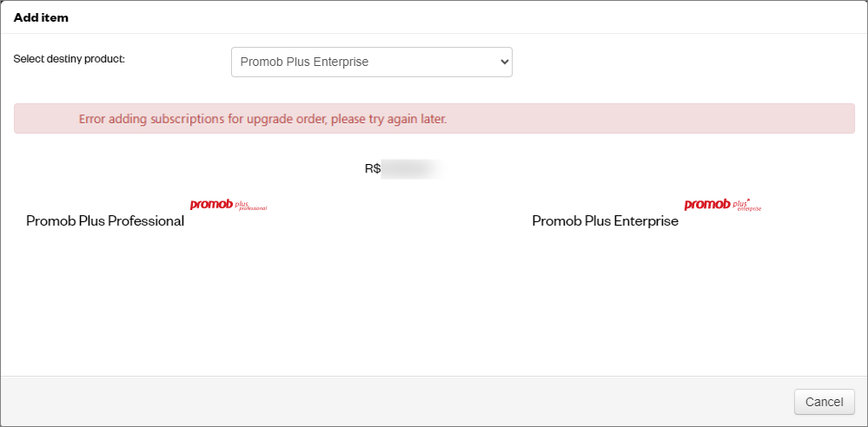Open the Select destiny product dropdown
Image resolution: width=868 pixels, height=427 pixels.
pos(372,62)
